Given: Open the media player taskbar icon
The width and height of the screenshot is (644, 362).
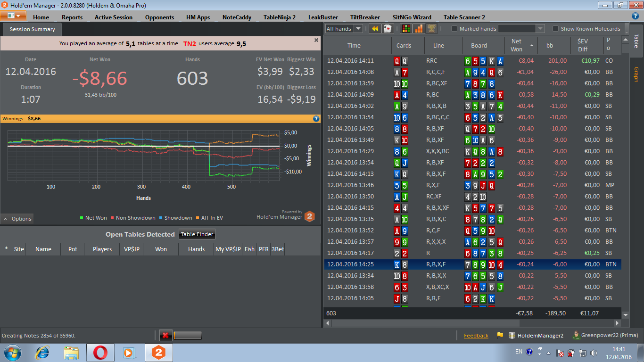Looking at the screenshot, I should tap(128, 352).
